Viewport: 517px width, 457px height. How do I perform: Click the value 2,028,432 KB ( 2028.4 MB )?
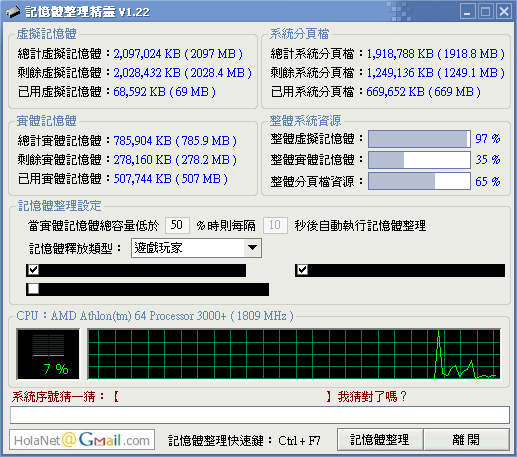(182, 73)
